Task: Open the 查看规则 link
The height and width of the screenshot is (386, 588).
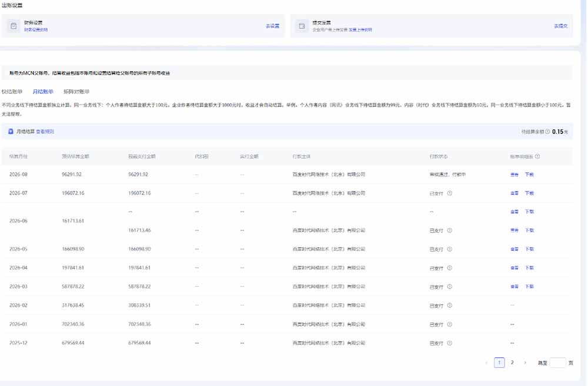Action: pos(45,132)
